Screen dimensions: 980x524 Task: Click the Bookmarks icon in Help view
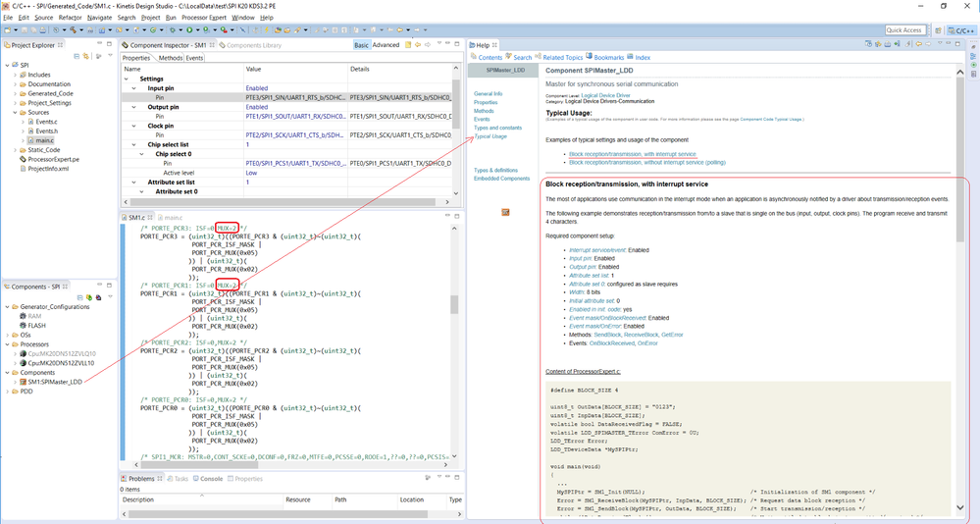point(590,56)
